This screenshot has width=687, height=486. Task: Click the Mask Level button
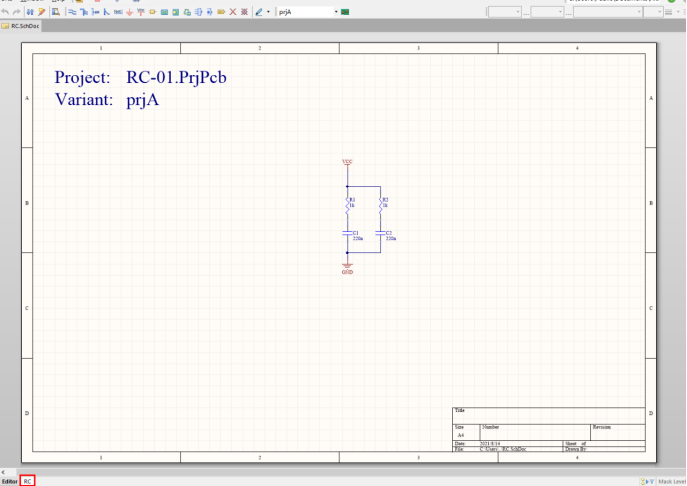(x=672, y=481)
